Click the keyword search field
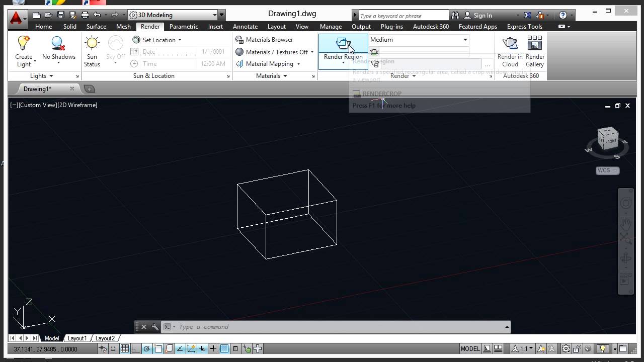The width and height of the screenshot is (644, 362). (404, 16)
